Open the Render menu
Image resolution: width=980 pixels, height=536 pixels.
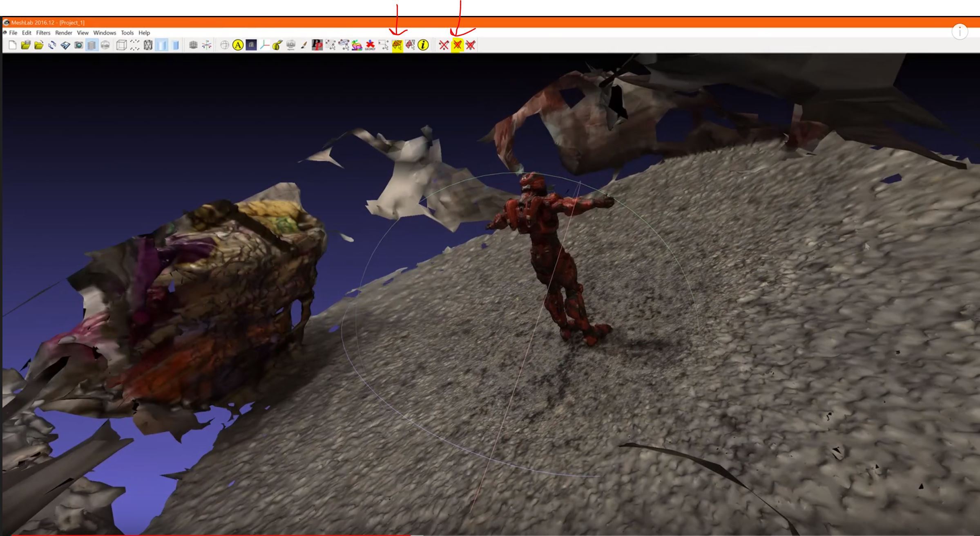[x=64, y=33]
